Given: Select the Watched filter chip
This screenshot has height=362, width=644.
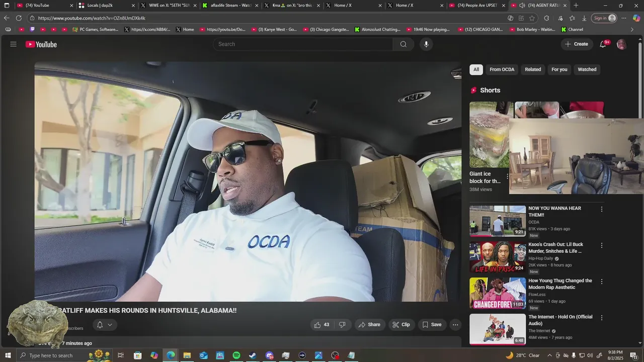Looking at the screenshot, I should (x=587, y=69).
